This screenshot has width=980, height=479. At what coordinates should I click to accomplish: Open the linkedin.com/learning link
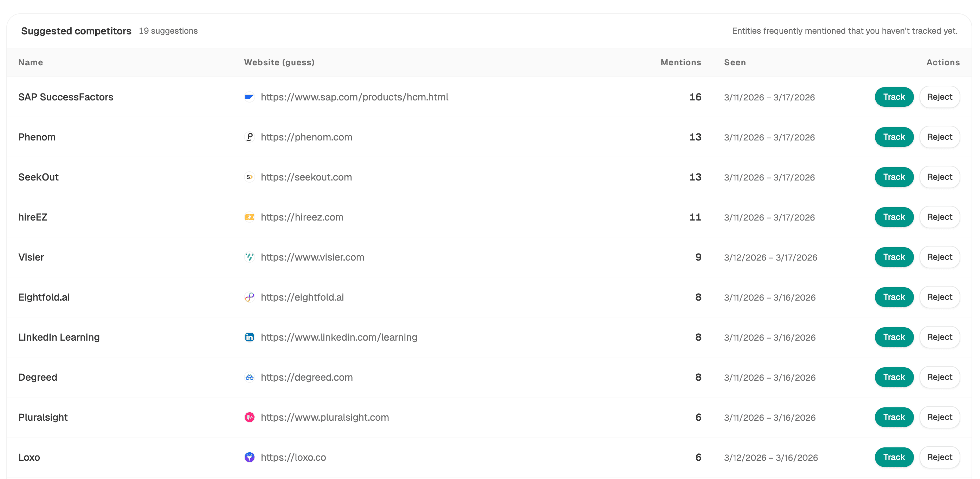pyautogui.click(x=339, y=337)
